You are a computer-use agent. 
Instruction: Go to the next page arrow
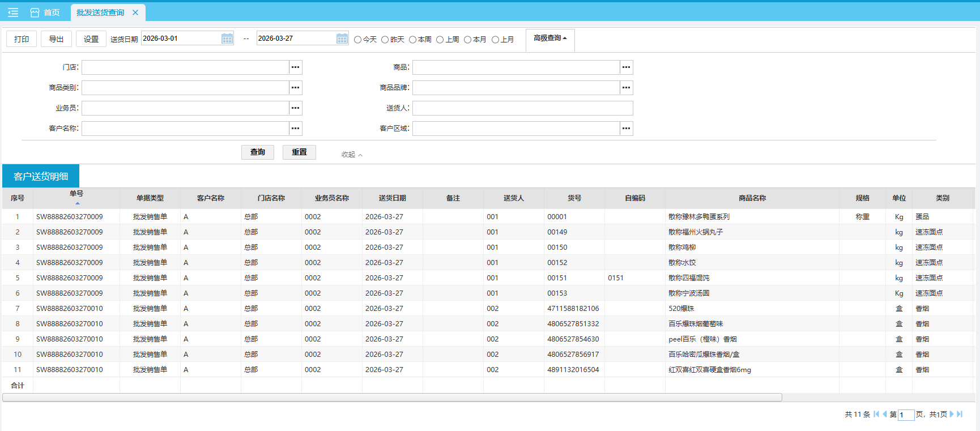(952, 414)
